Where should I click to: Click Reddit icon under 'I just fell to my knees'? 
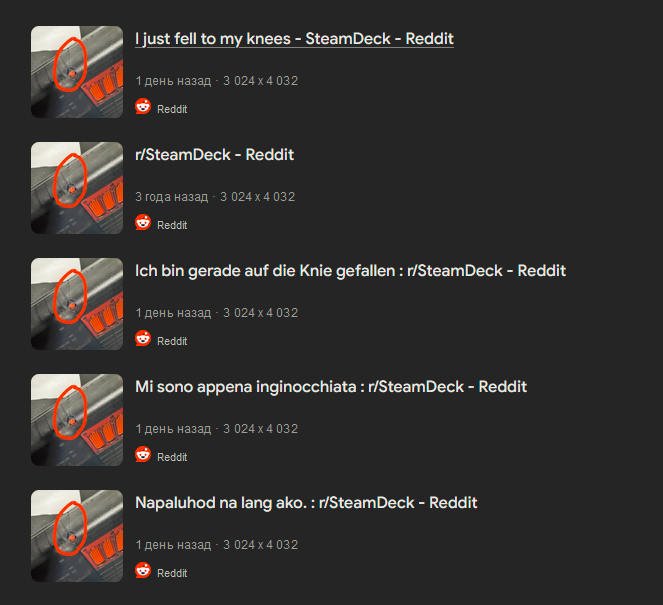point(143,107)
